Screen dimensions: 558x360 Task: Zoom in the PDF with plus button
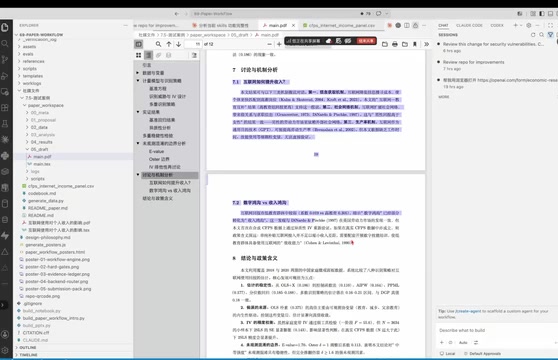tap(279, 44)
